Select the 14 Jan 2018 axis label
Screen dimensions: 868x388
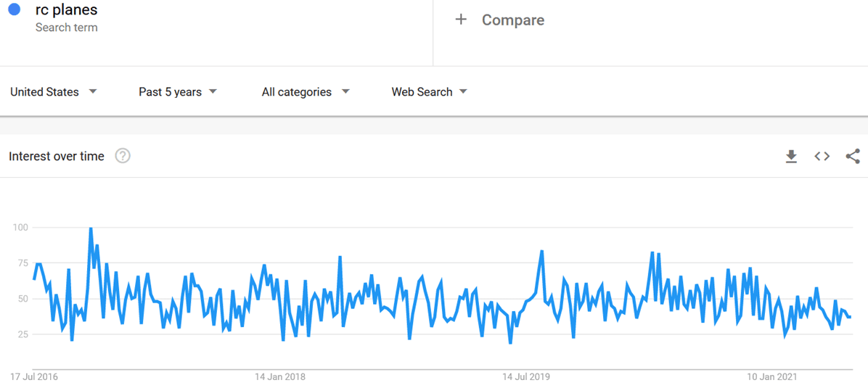pos(279,377)
